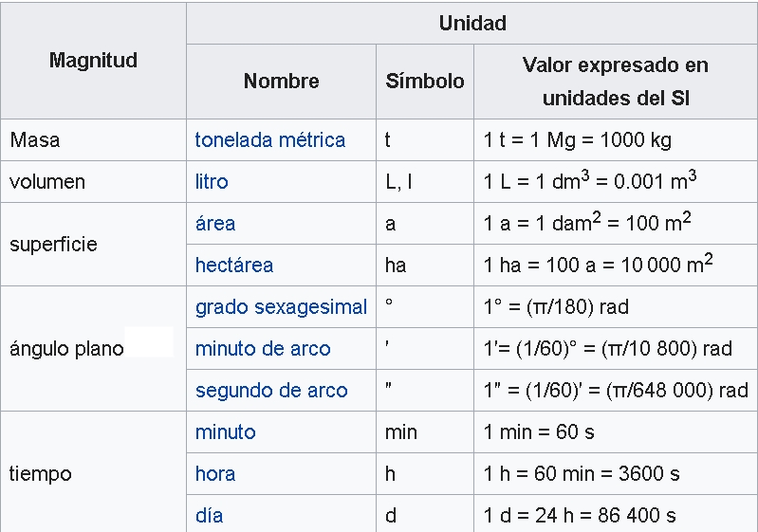Select the 'Unidad' header cell

[x=472, y=24]
